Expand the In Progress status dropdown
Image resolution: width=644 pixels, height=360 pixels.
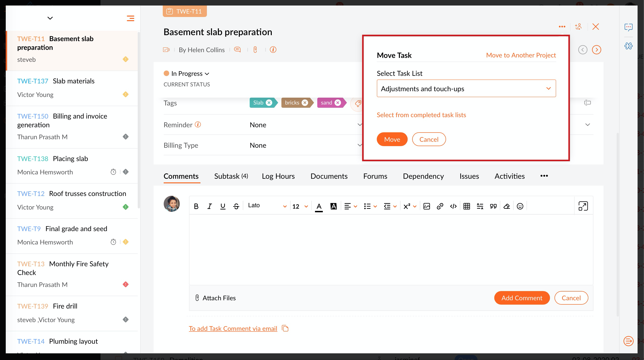click(190, 74)
